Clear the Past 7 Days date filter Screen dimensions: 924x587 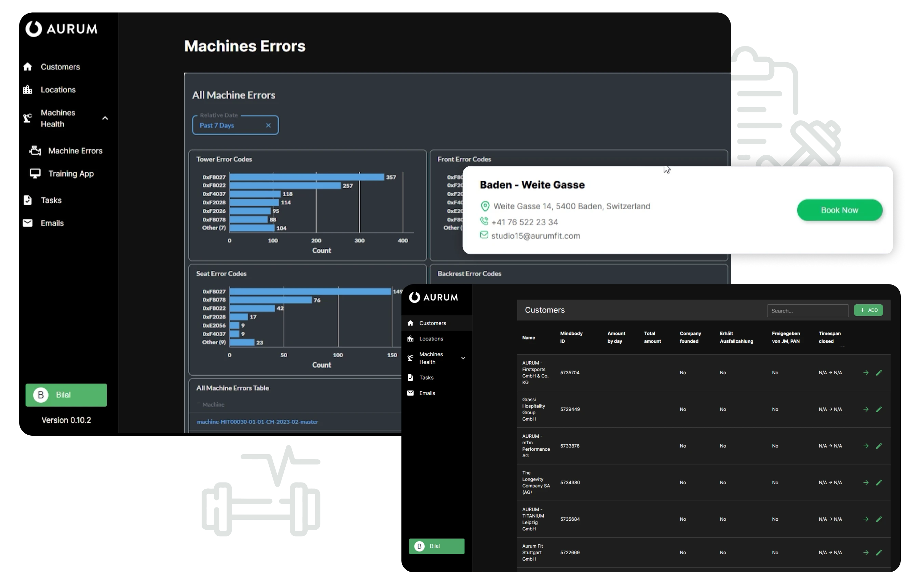(268, 125)
